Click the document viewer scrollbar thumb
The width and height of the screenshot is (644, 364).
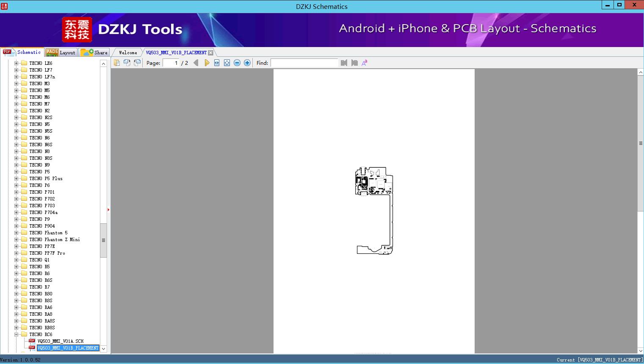[x=641, y=143]
